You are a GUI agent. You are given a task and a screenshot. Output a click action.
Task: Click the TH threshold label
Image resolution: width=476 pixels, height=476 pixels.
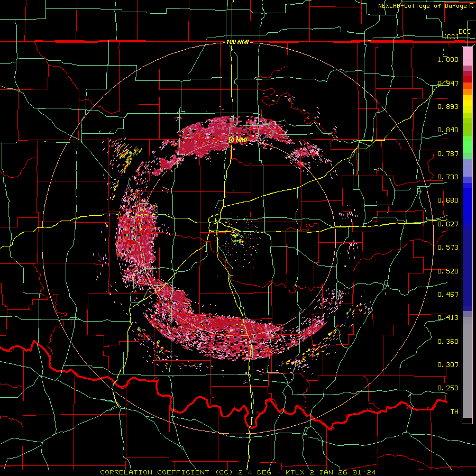(x=454, y=411)
